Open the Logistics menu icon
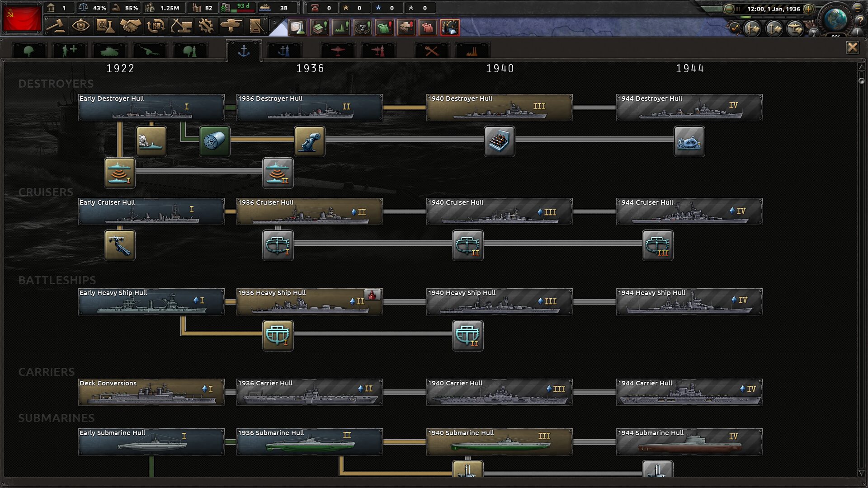Viewport: 868px width, 488px height. coord(256,26)
